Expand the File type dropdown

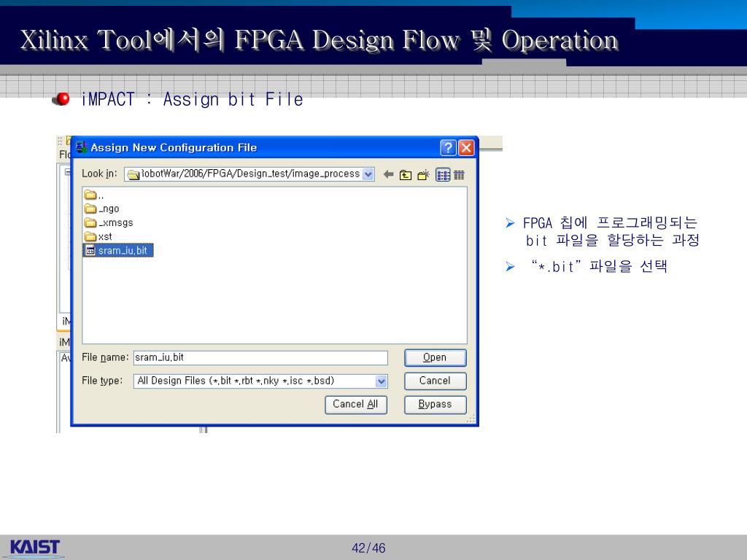381,381
